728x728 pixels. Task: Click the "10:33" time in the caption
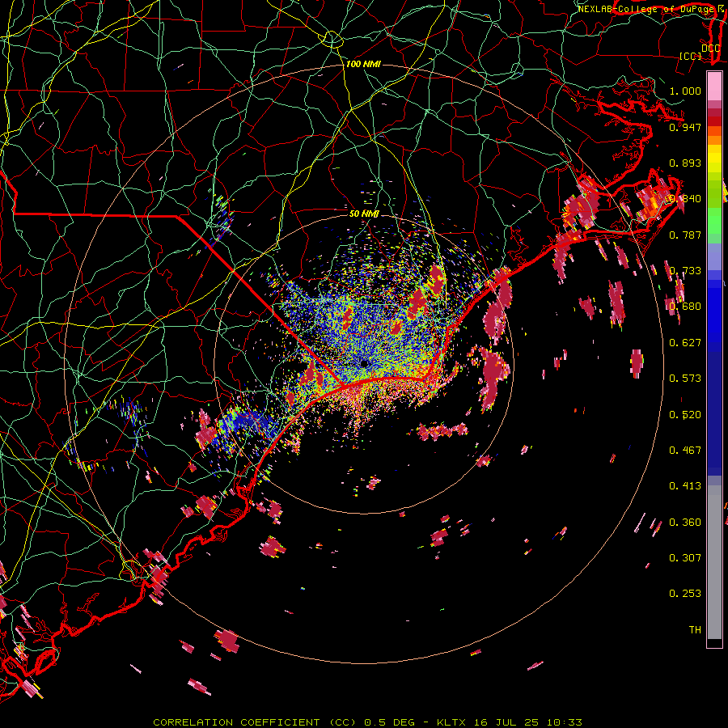pos(564,722)
